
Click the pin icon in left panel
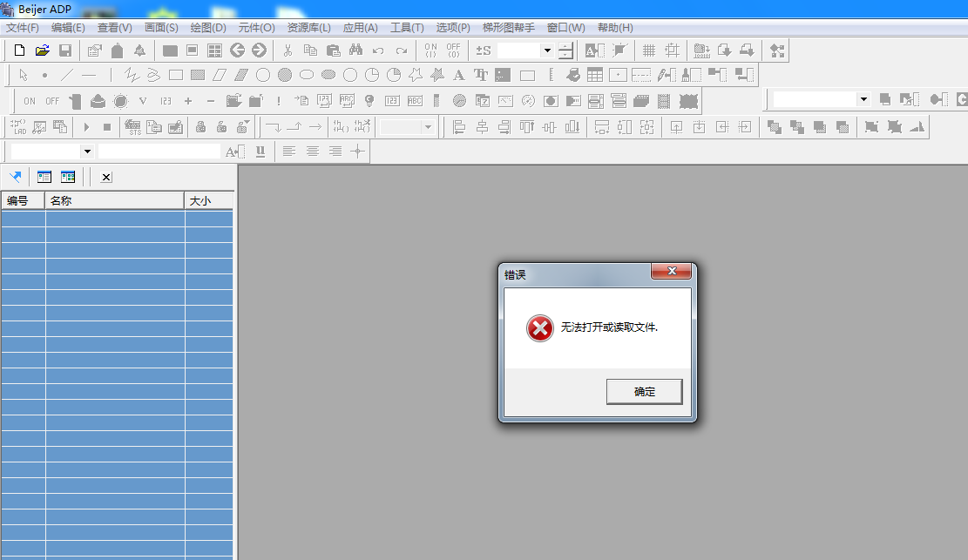[15, 177]
